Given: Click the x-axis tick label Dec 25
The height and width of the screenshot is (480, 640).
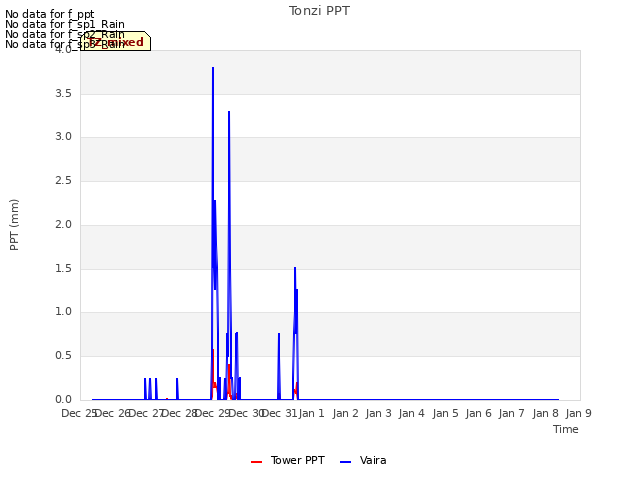Looking at the screenshot, I should tap(79, 413).
